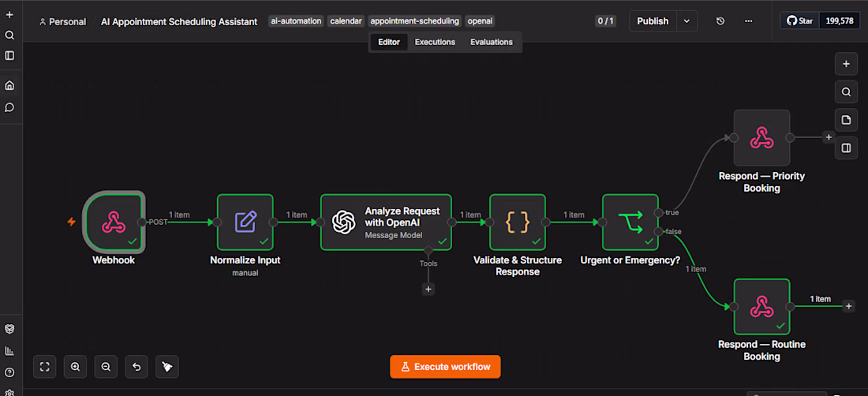Click the Execute workflow button
Screen dimensions: 868x396
pyautogui.click(x=445, y=367)
